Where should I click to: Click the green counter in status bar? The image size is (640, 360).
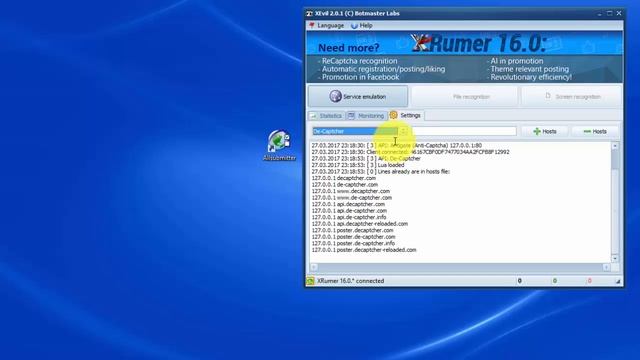[x=555, y=281]
